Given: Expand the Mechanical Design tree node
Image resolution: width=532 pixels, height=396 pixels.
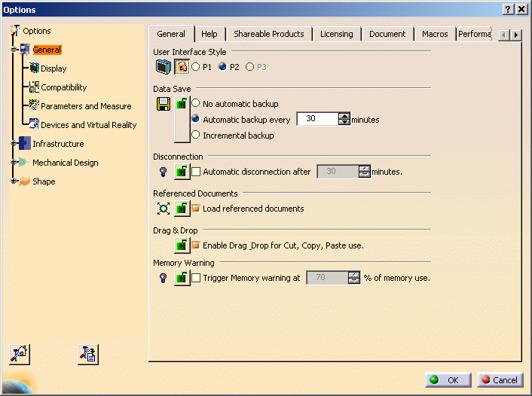Looking at the screenshot, I should pos(14,163).
